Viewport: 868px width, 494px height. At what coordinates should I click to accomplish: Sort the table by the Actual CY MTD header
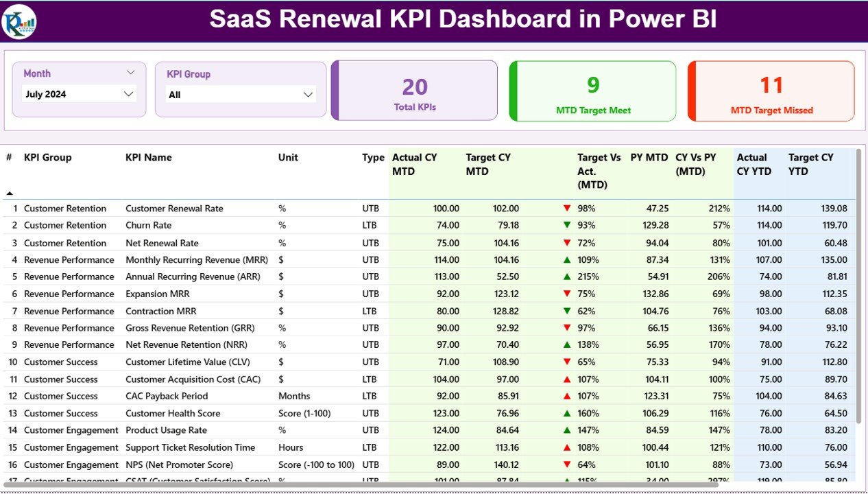pos(415,164)
